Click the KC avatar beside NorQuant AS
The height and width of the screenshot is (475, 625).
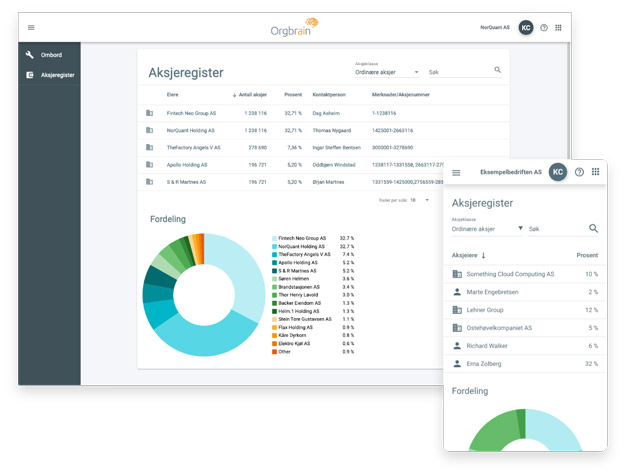pyautogui.click(x=526, y=28)
